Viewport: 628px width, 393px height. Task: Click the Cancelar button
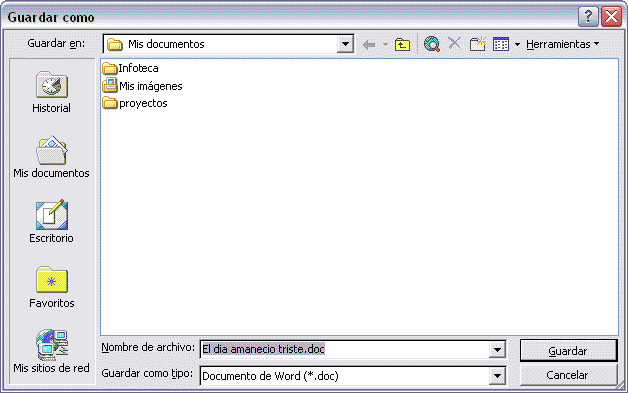[x=568, y=375]
